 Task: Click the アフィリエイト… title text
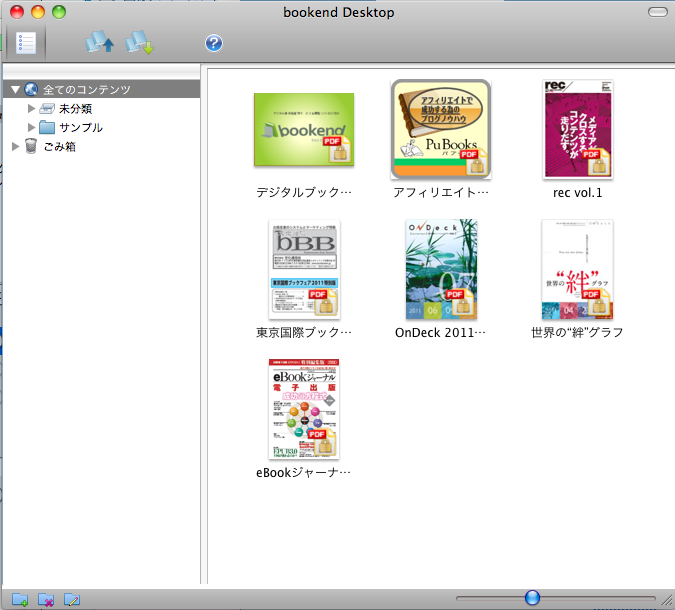tap(441, 192)
